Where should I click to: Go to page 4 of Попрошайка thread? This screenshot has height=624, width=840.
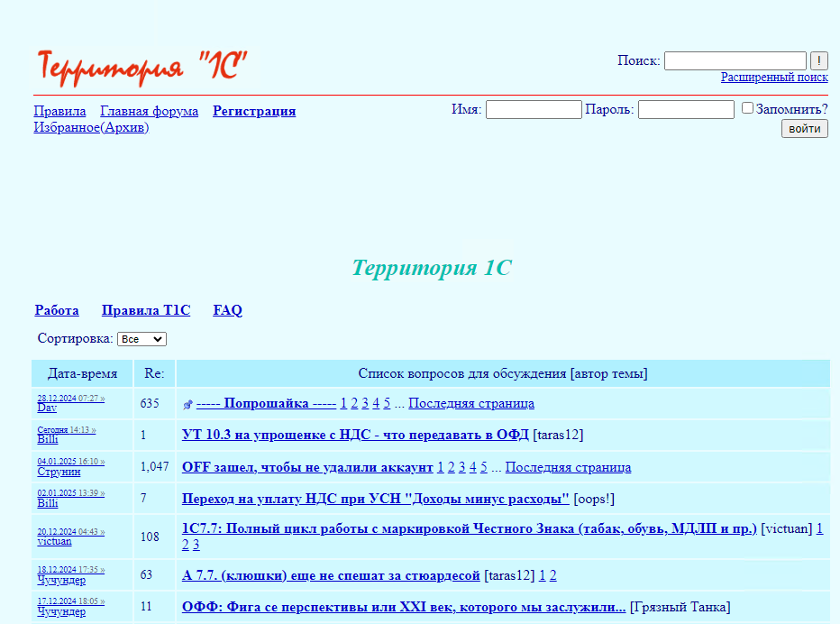pos(376,403)
